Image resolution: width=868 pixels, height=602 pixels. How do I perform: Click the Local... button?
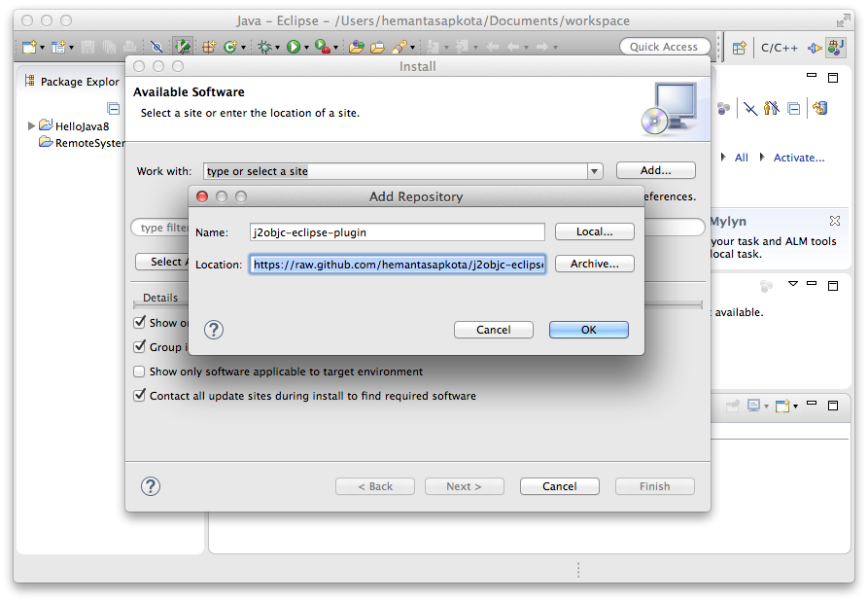click(x=595, y=231)
